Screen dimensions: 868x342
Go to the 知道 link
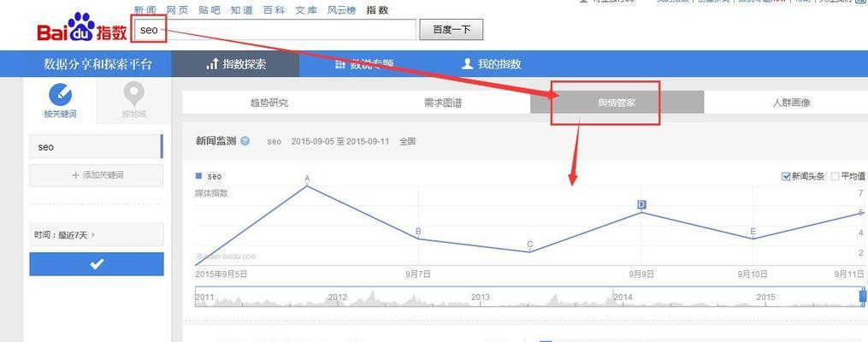click(241, 10)
